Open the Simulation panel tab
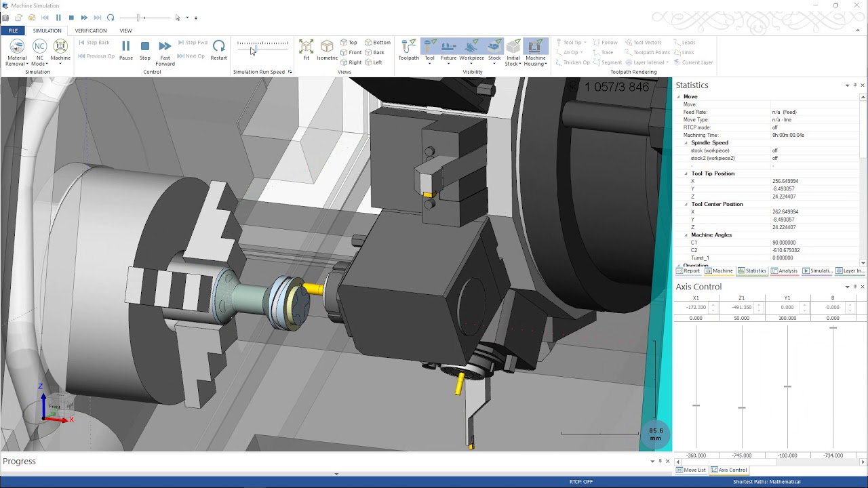This screenshot has height=488, width=868. pos(816,271)
